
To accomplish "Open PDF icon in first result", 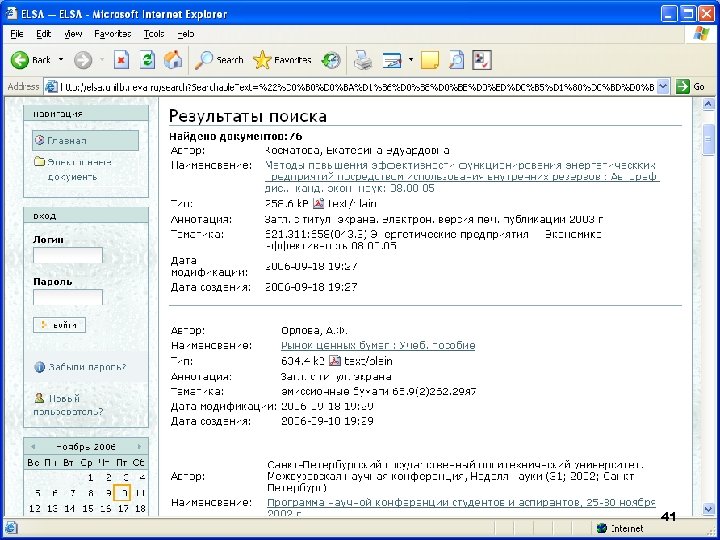I will click(318, 203).
